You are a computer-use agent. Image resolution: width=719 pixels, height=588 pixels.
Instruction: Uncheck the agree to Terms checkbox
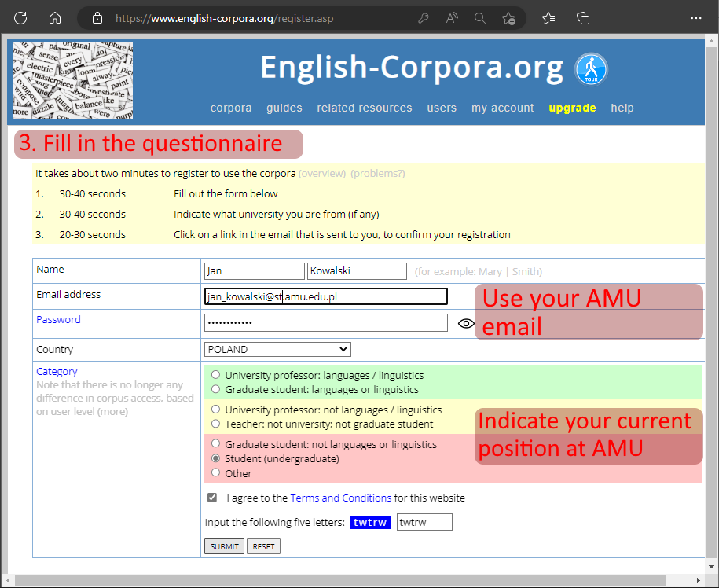click(212, 498)
